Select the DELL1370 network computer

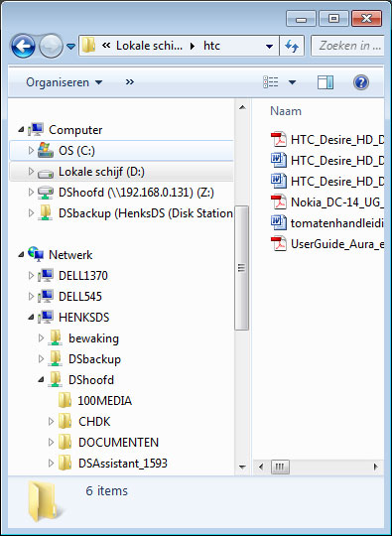[x=83, y=276]
